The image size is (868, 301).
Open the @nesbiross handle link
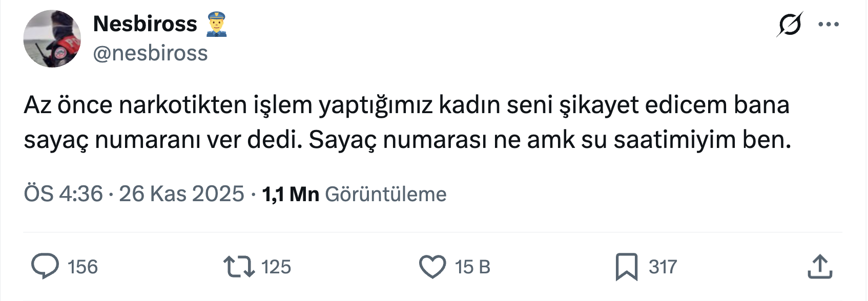click(150, 53)
